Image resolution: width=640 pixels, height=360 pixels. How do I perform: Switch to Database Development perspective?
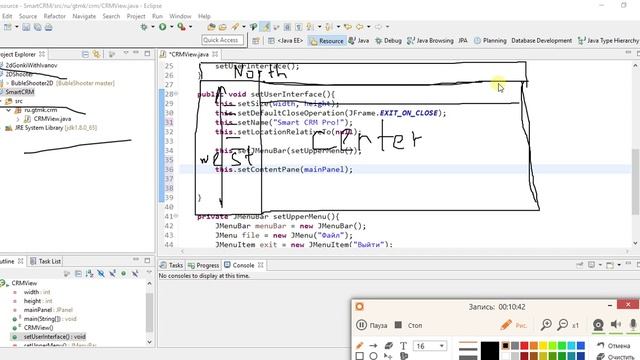tap(541, 40)
